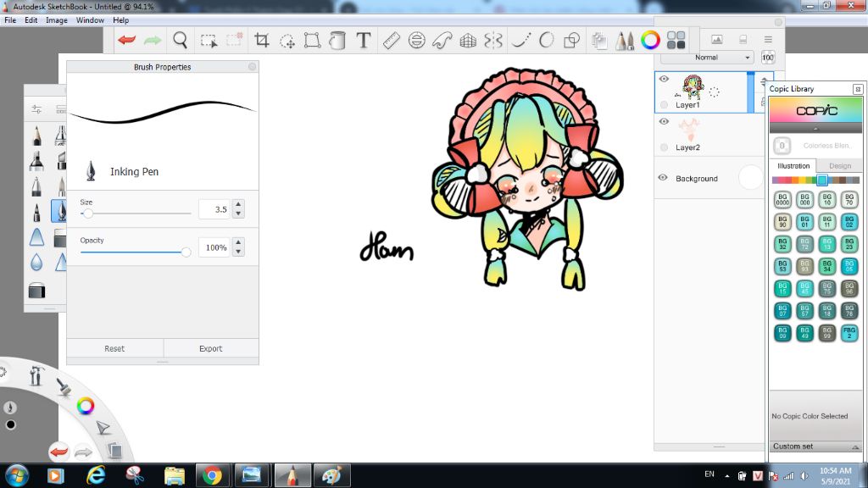Click the red Undo arrow in top toolbar
Viewport: 868px width, 488px height.
[x=127, y=40]
